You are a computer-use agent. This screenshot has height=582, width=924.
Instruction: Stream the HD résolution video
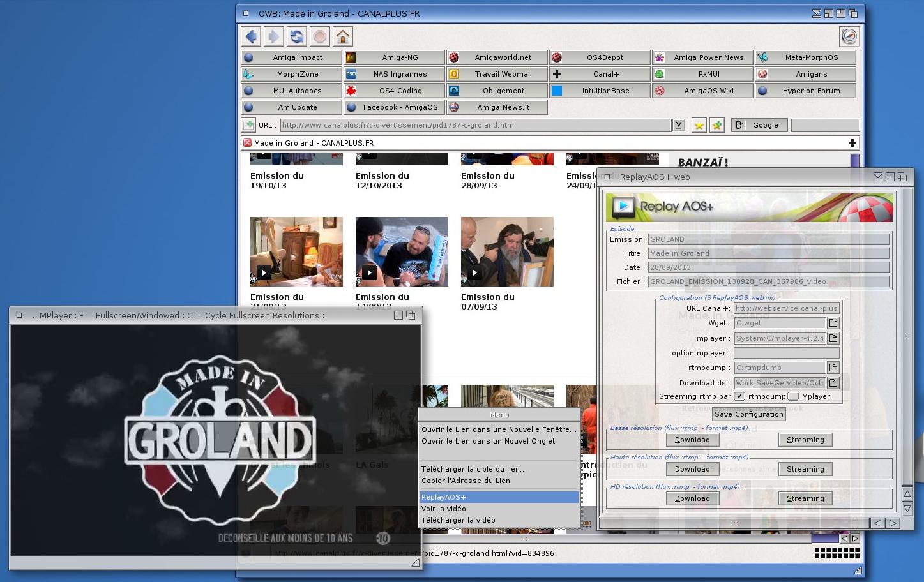(805, 498)
